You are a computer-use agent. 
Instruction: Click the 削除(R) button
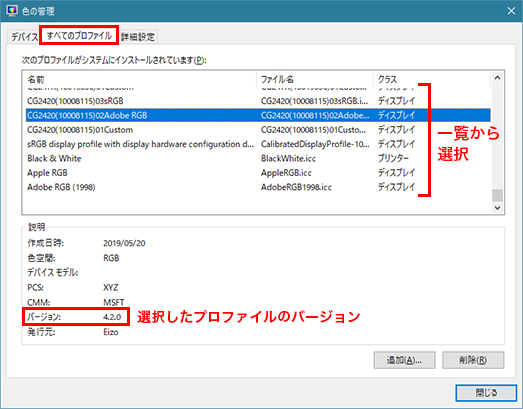473,360
